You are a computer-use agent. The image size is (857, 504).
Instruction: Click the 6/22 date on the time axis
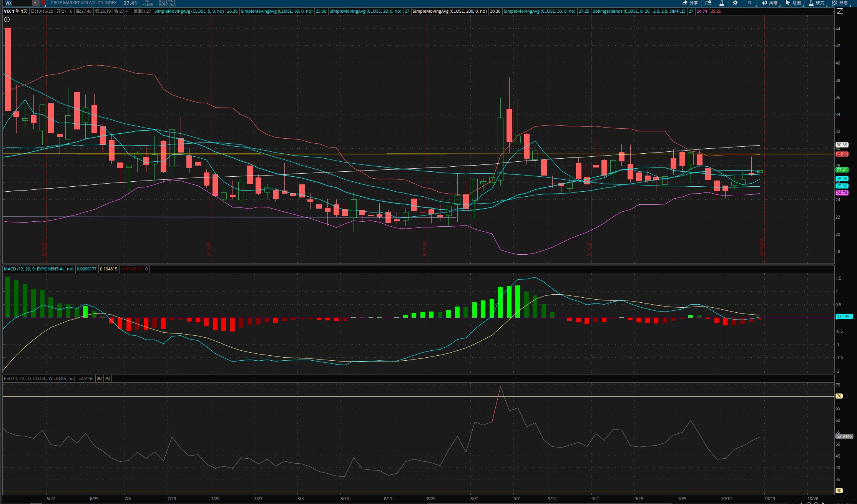(x=51, y=499)
